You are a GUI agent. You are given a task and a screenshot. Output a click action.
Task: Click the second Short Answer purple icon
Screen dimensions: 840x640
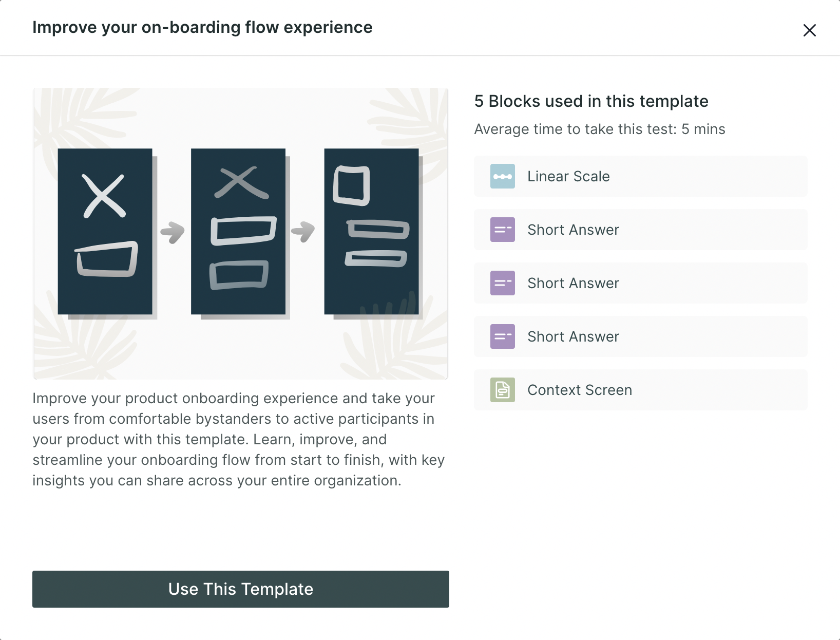(503, 283)
